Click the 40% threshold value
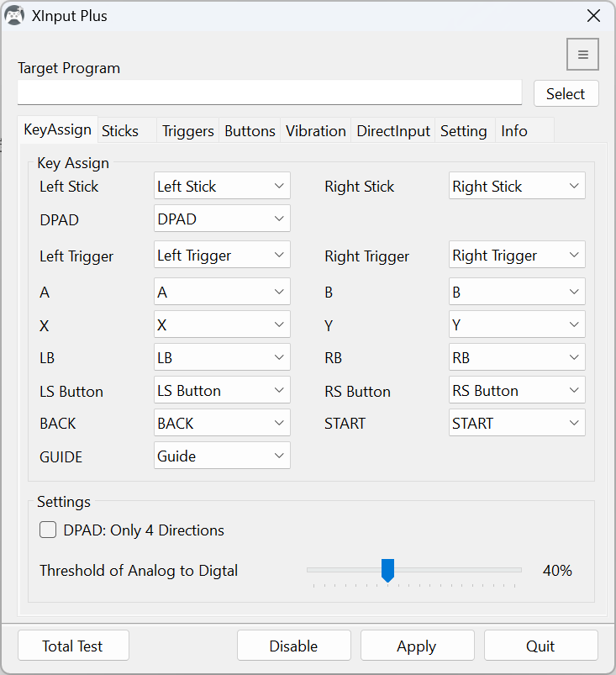This screenshot has height=675, width=616. coord(557,571)
